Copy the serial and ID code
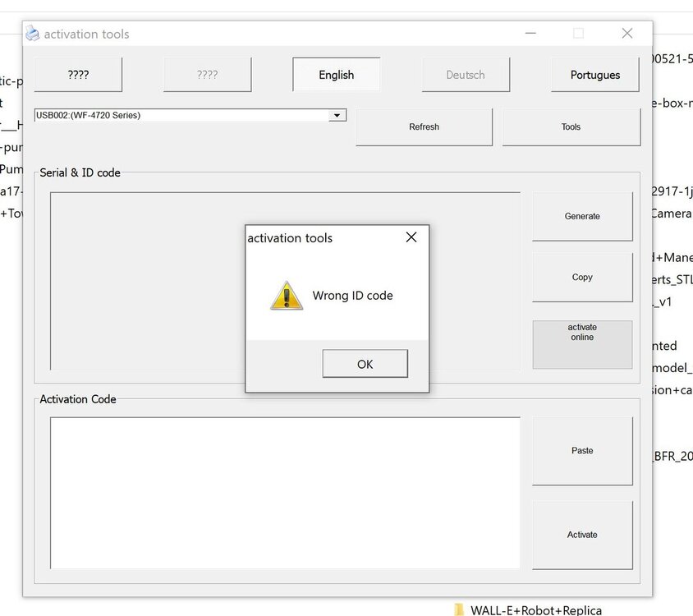Image resolution: width=693 pixels, height=616 pixels. (582, 278)
